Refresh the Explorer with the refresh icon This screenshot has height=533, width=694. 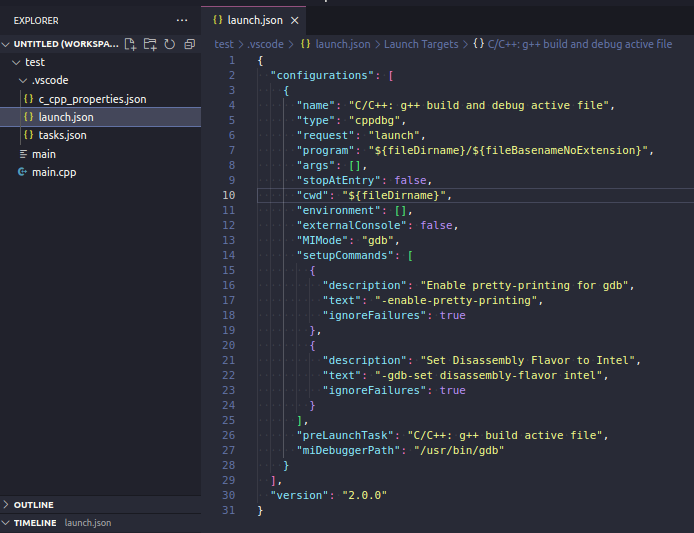170,44
